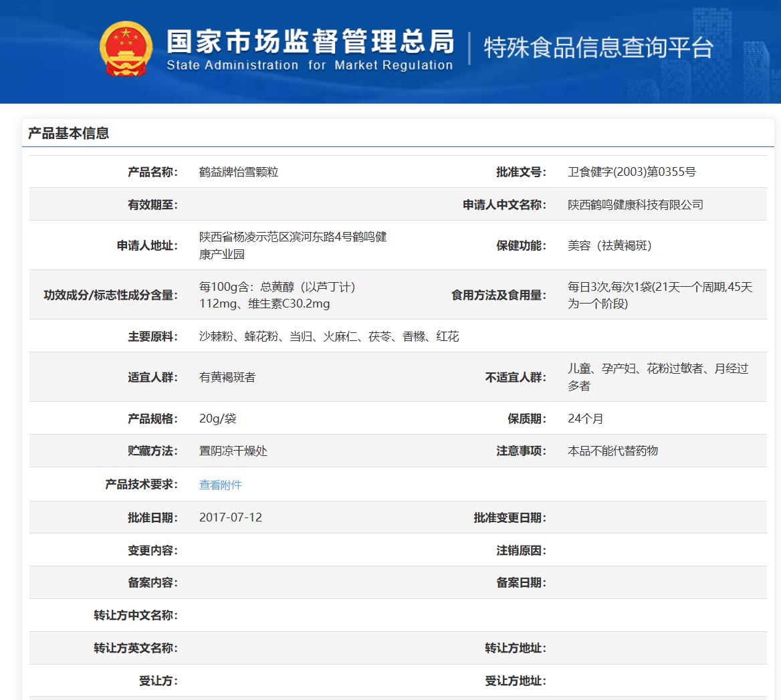Select unsuitable group value 儿童、孕产妇…
The width and height of the screenshot is (781, 700).
[658, 377]
